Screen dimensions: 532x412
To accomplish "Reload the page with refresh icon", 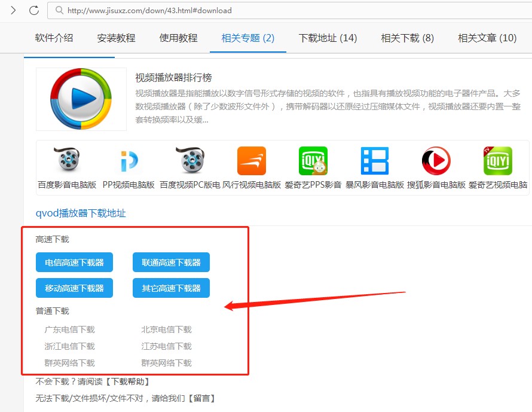I will 34,10.
